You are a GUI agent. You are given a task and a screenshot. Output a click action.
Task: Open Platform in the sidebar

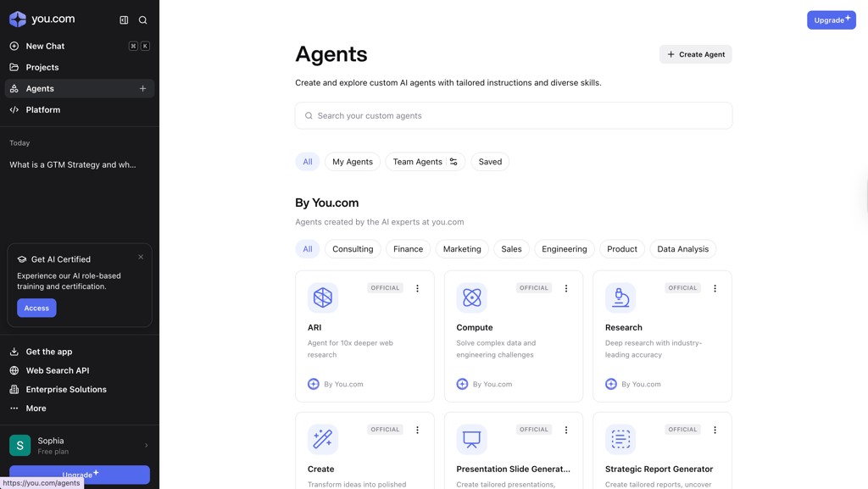click(x=79, y=109)
